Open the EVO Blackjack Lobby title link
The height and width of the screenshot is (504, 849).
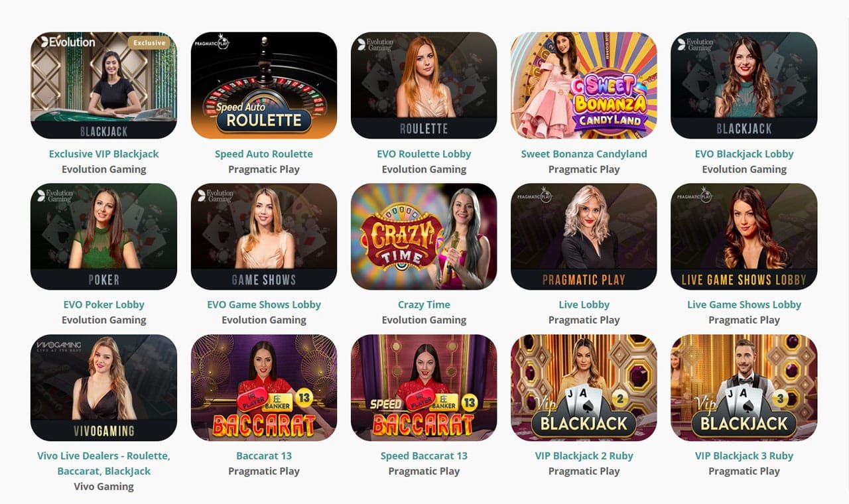pyautogui.click(x=744, y=154)
